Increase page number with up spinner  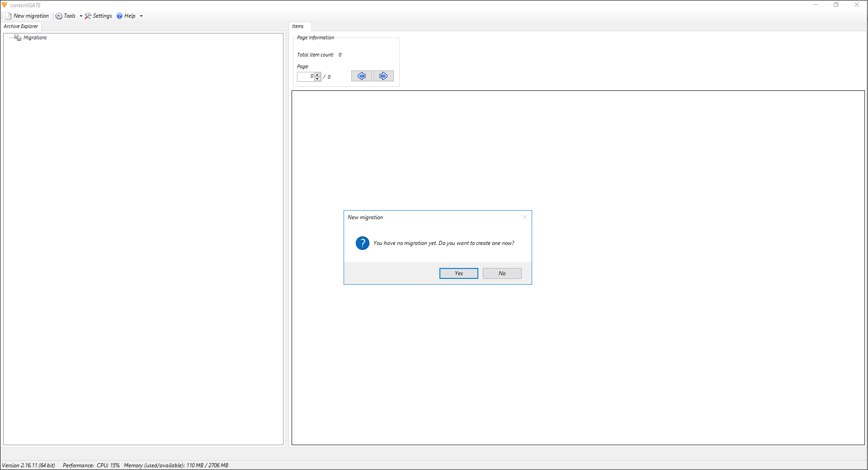tap(317, 74)
